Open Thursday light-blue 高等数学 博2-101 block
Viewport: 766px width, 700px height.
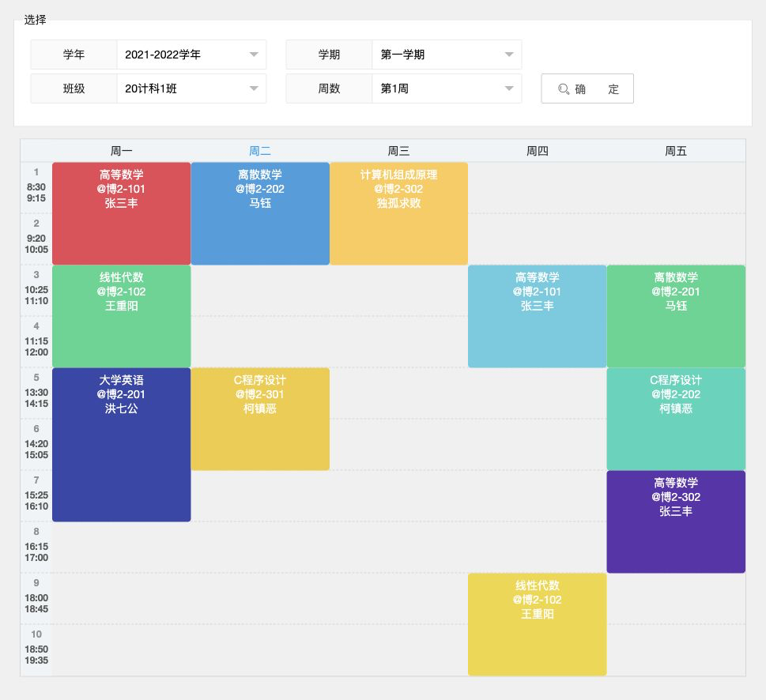coord(538,316)
